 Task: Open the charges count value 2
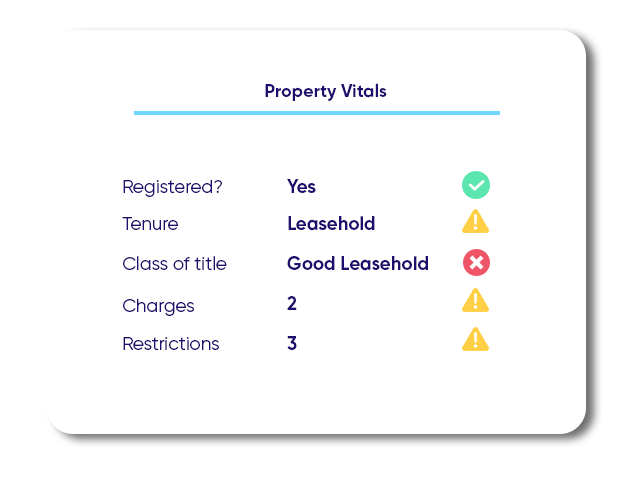click(x=292, y=303)
